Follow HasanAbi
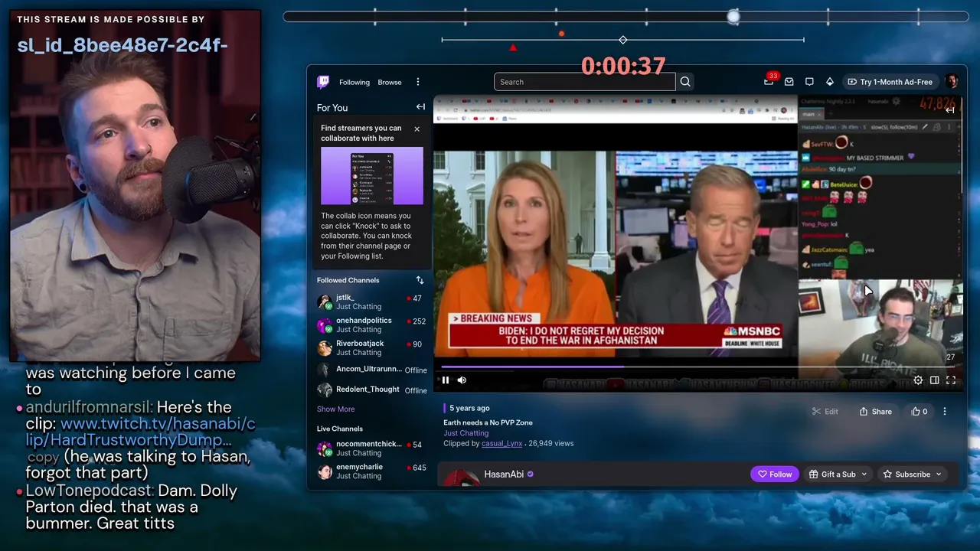Image resolution: width=980 pixels, height=551 pixels. pyautogui.click(x=775, y=474)
